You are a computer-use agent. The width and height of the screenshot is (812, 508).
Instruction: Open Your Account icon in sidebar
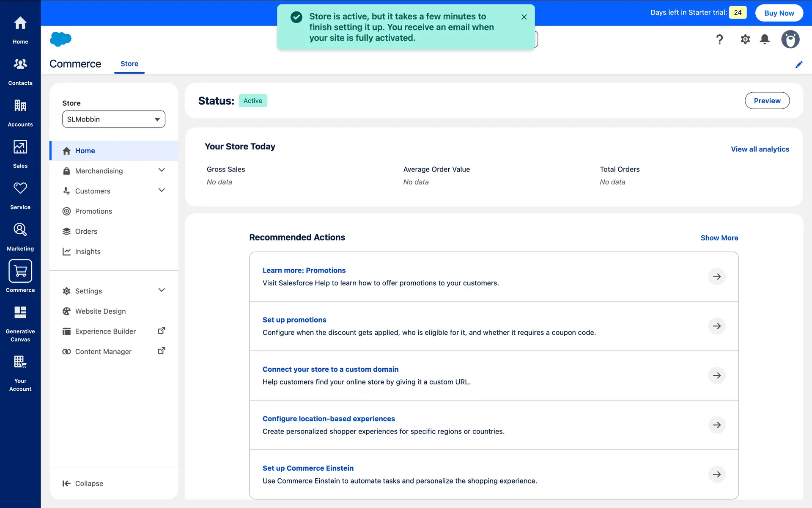point(20,362)
